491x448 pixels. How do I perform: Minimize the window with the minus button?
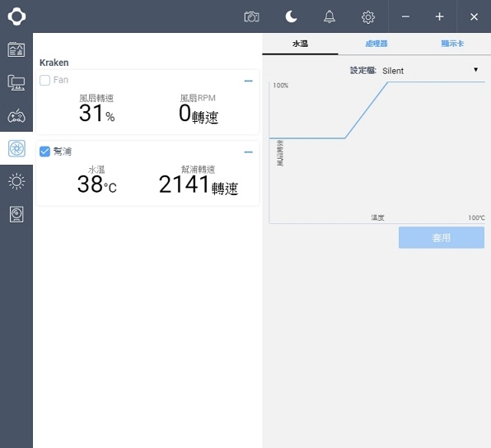tap(405, 16)
